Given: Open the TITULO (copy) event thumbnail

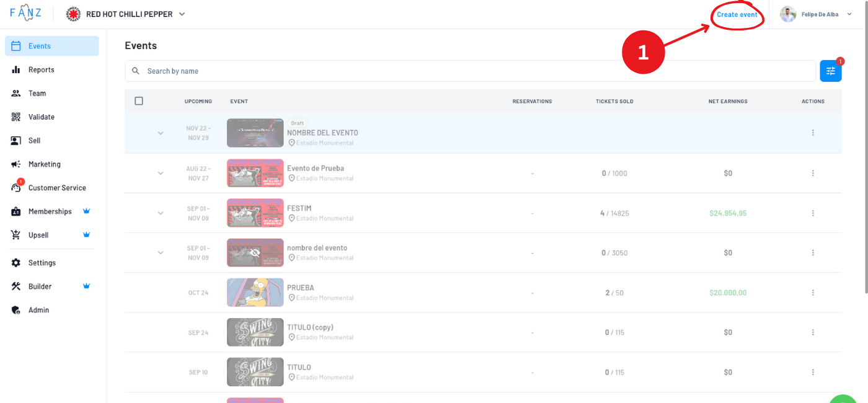Looking at the screenshot, I should 255,332.
